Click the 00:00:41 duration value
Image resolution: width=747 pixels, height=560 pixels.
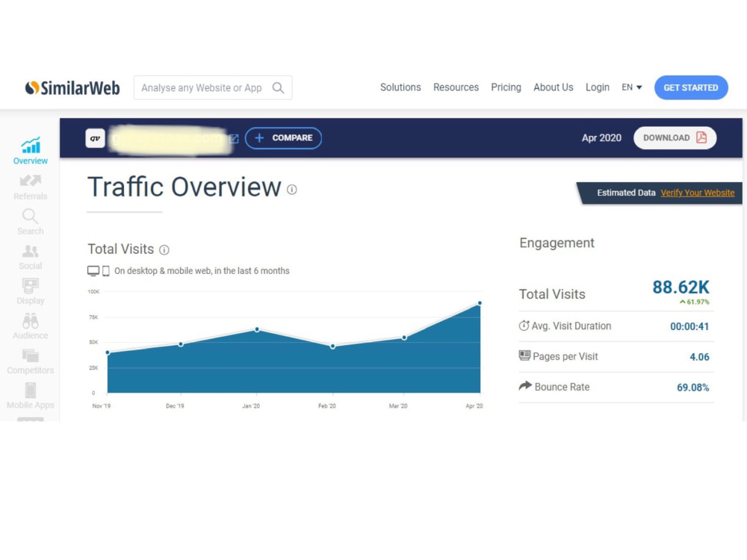pyautogui.click(x=689, y=327)
